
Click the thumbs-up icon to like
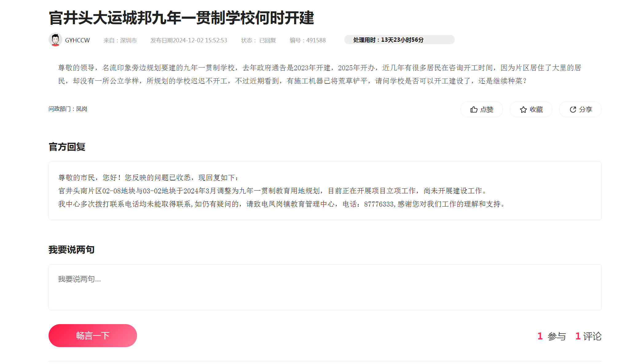474,110
